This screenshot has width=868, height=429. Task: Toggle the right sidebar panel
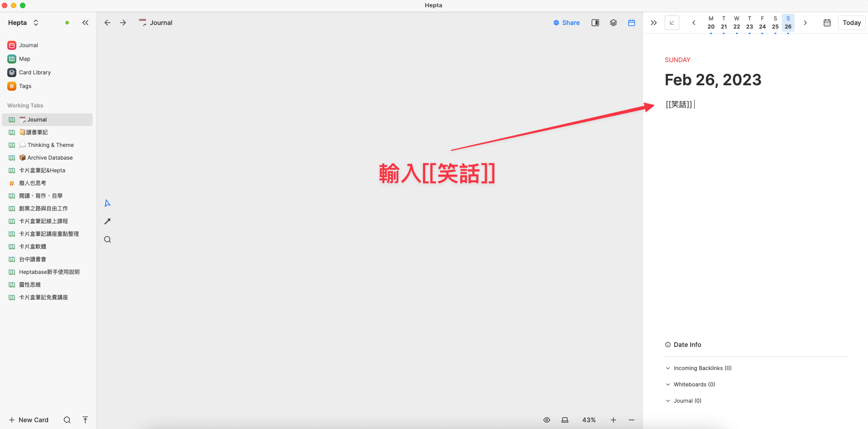[x=595, y=23]
